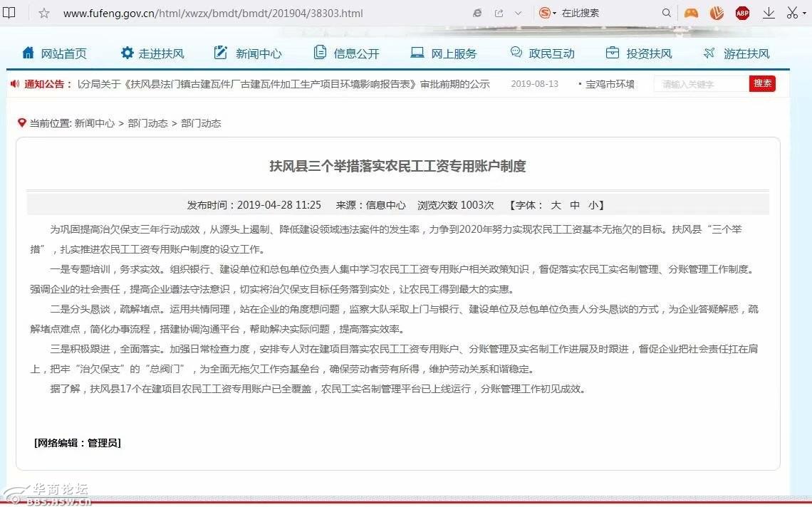The image size is (812, 507).
Task: Open the 宝鸡市环境 announcement link
Action: coord(610,84)
